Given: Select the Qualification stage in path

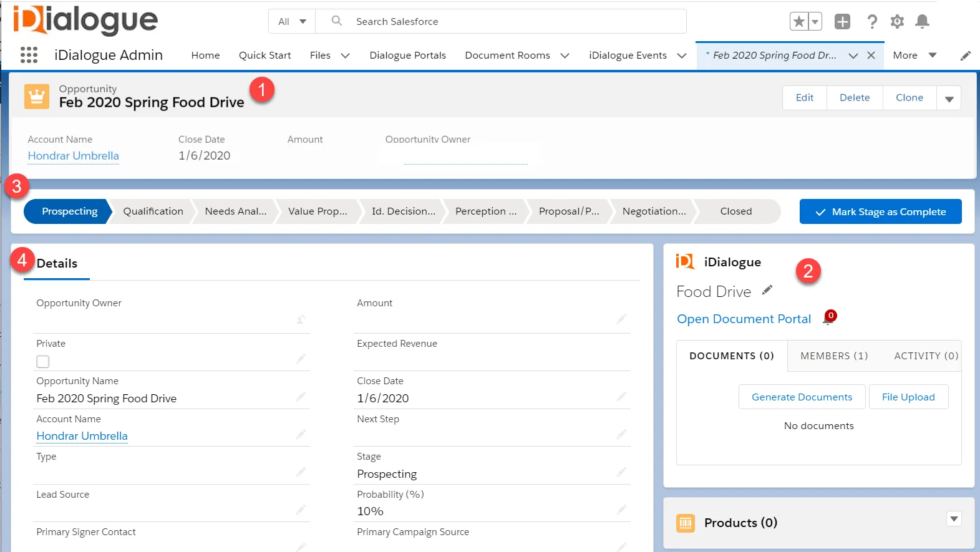Looking at the screenshot, I should point(153,211).
